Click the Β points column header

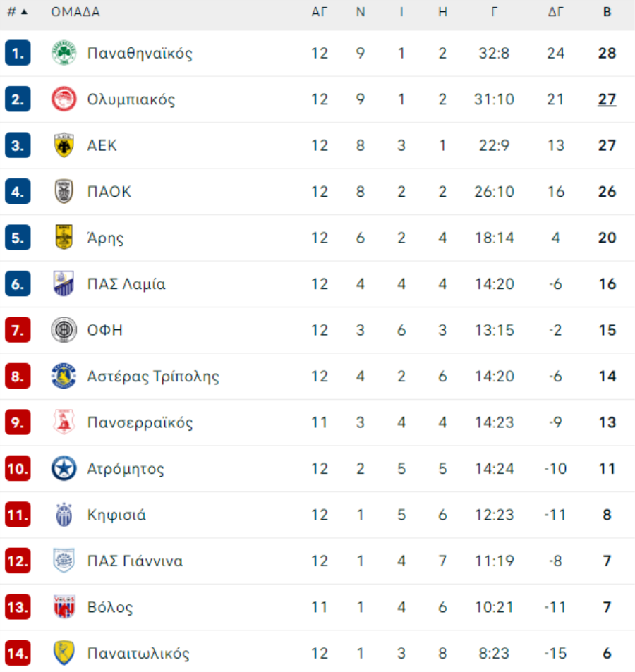point(607,12)
